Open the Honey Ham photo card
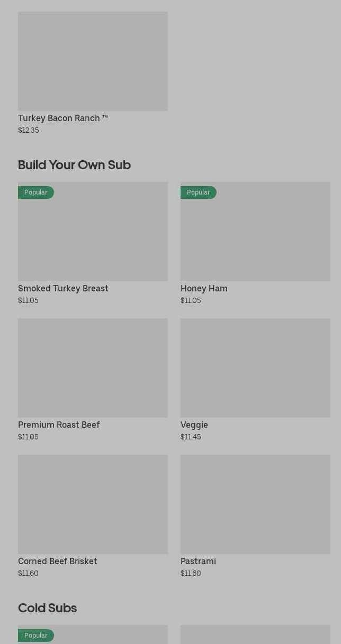This screenshot has height=644, width=341. (x=255, y=238)
